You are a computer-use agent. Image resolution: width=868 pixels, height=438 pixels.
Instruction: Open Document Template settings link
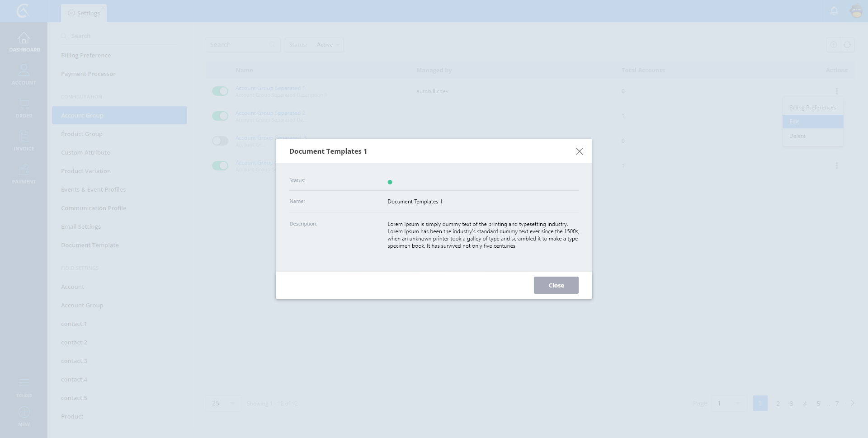coord(90,245)
